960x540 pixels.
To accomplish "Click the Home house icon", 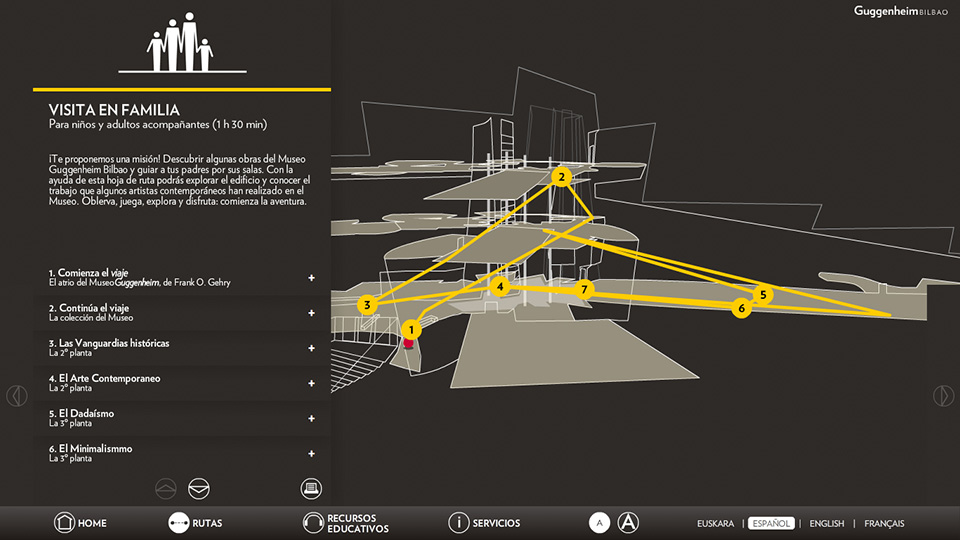I will click(64, 523).
